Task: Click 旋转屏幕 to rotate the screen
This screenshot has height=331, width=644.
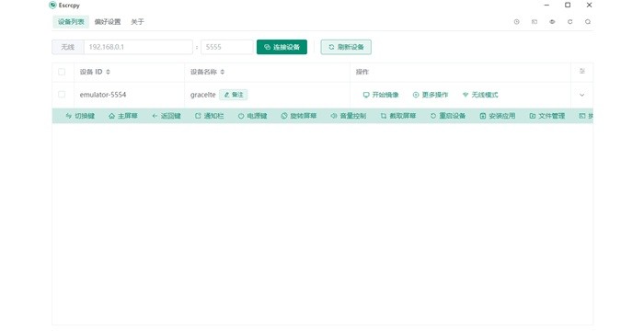Action: pos(299,116)
